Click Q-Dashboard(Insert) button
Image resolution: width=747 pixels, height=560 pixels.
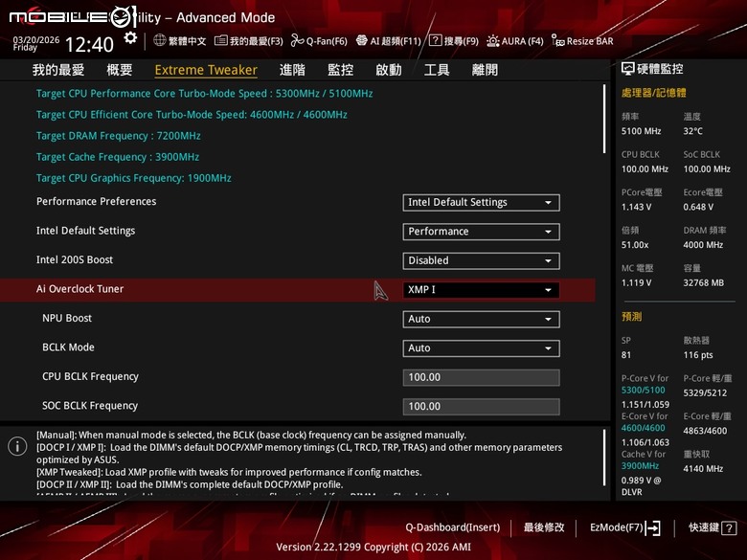pos(453,527)
